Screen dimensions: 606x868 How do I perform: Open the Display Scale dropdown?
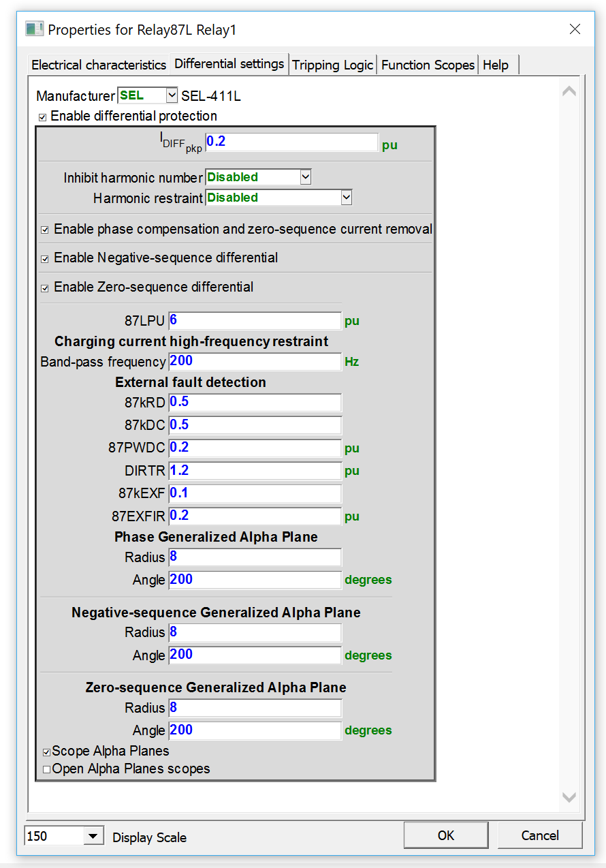coord(95,835)
